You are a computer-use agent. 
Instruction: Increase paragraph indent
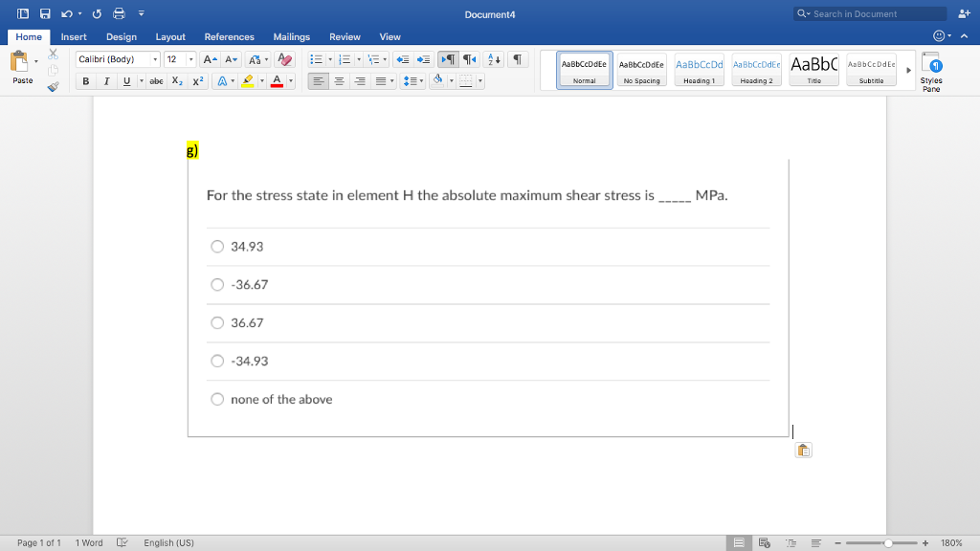click(x=423, y=59)
